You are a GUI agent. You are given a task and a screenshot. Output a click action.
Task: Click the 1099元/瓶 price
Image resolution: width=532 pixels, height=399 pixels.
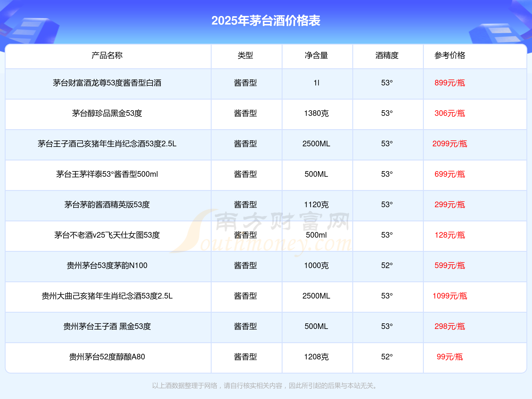450,296
